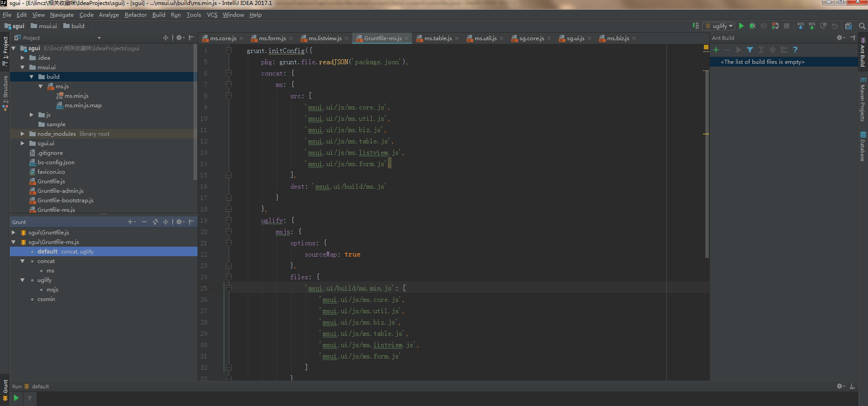This screenshot has height=406, width=868.
Task: Click the Ant Build filter targets icon
Action: point(750,50)
